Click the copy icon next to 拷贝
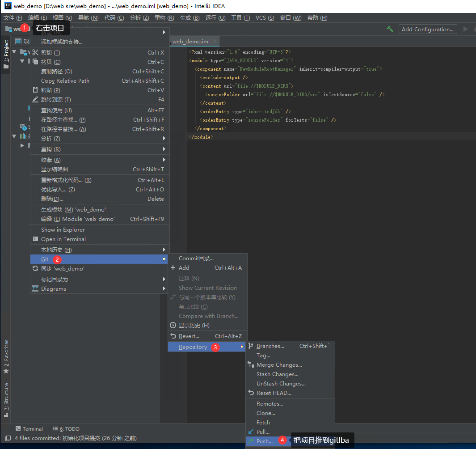Image resolution: width=476 pixels, height=449 pixels. [35, 62]
